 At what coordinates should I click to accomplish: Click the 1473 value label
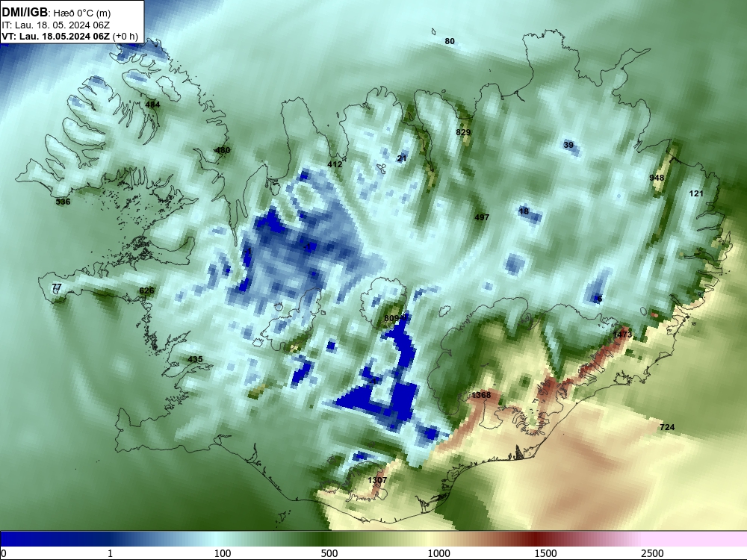coord(622,335)
